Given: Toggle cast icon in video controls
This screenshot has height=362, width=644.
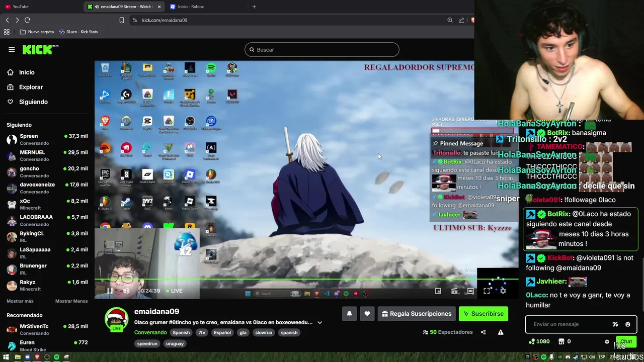Looking at the screenshot, I should [x=454, y=291].
